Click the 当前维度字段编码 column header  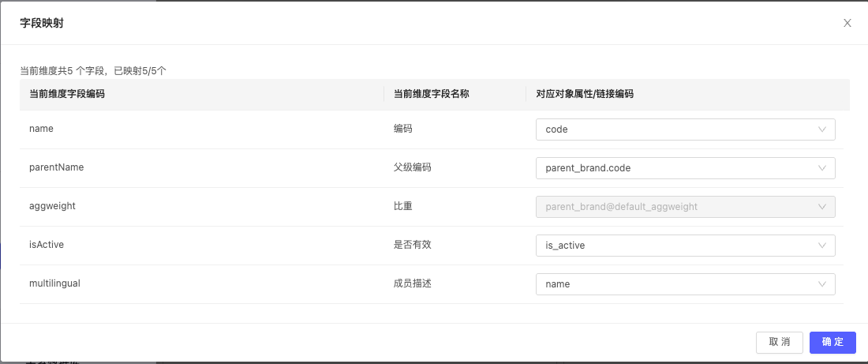click(67, 94)
